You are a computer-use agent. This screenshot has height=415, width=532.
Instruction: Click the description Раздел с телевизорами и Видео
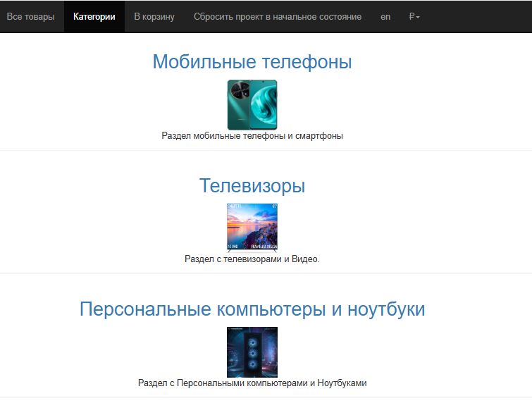tap(252, 259)
